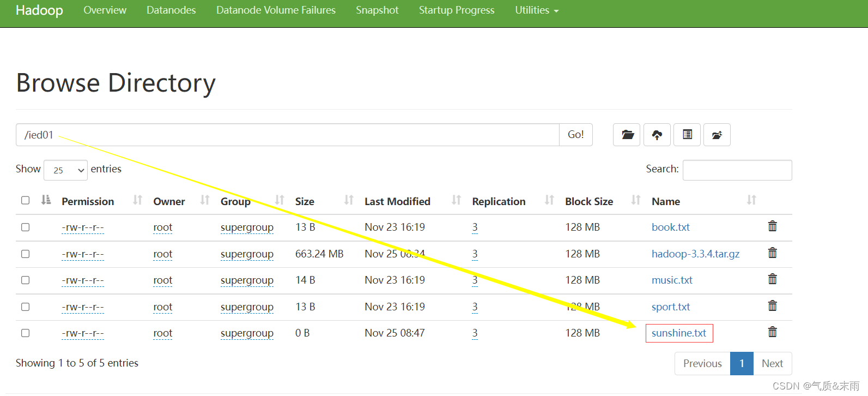Delete hadoop-3.3.4.tar.gz using its trash icon

pyautogui.click(x=772, y=253)
